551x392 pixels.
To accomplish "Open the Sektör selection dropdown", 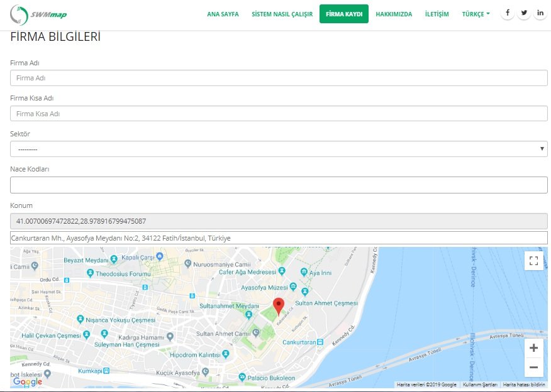I will 277,149.
